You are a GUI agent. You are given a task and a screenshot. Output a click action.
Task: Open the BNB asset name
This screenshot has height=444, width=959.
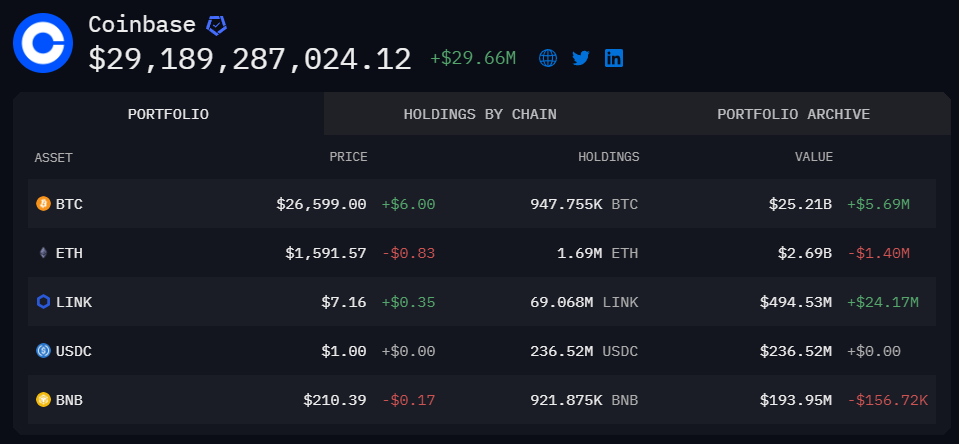click(69, 400)
